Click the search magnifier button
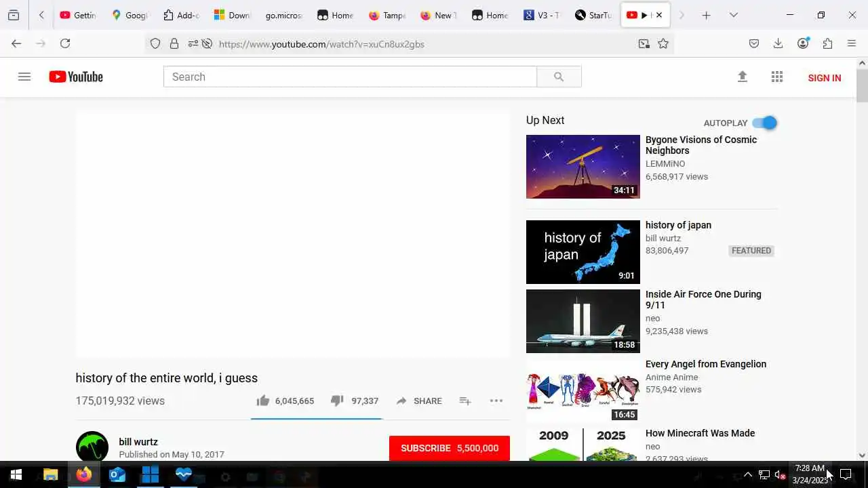This screenshot has height=488, width=868. click(x=559, y=77)
